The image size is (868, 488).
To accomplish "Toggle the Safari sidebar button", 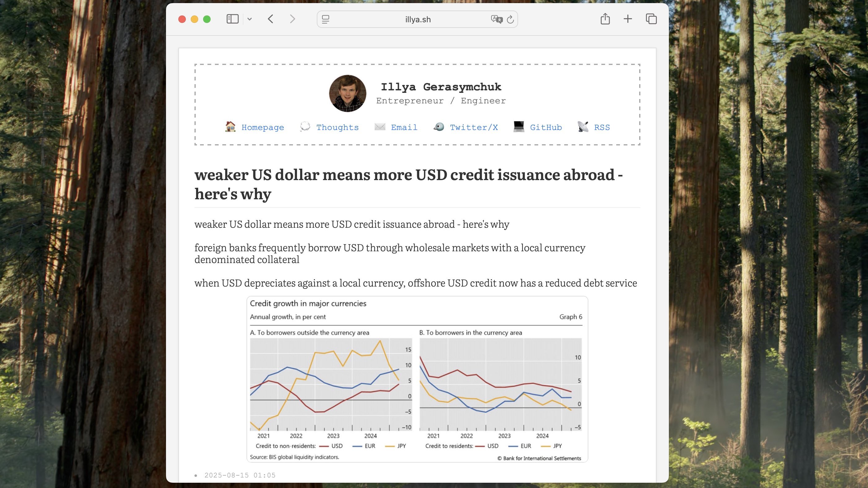I will pyautogui.click(x=232, y=19).
